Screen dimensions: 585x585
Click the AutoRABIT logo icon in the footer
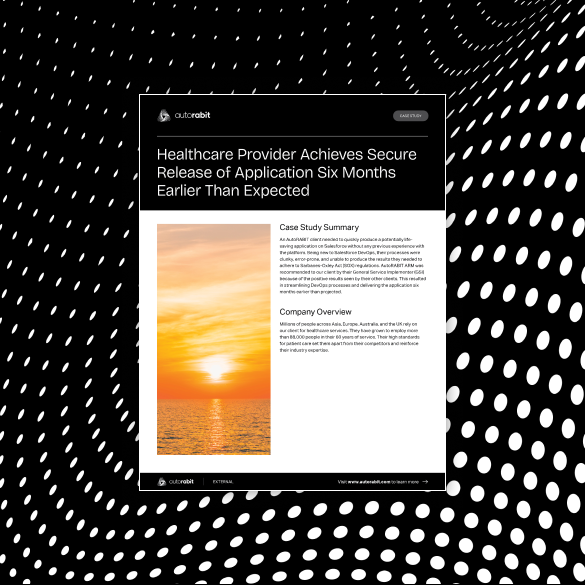(162, 482)
